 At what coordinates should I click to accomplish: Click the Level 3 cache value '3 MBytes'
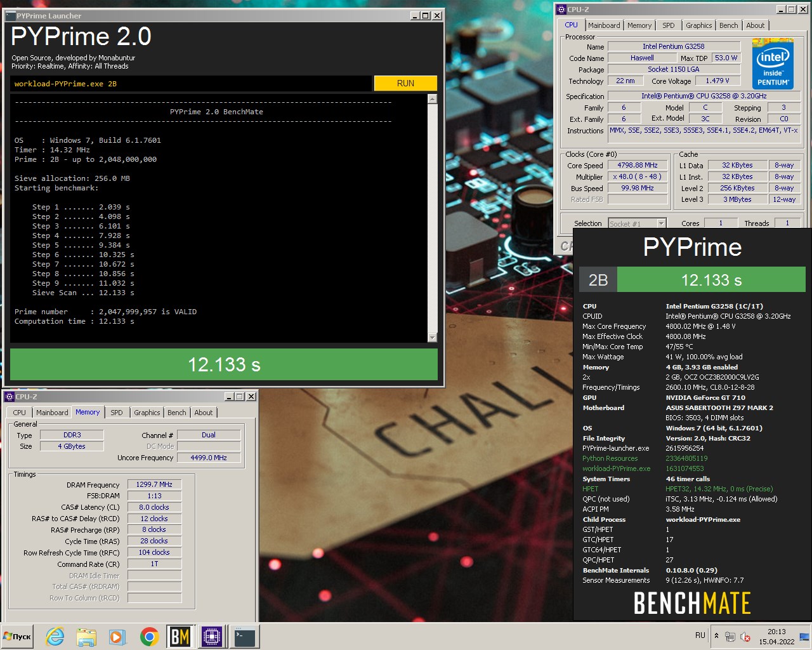point(737,199)
